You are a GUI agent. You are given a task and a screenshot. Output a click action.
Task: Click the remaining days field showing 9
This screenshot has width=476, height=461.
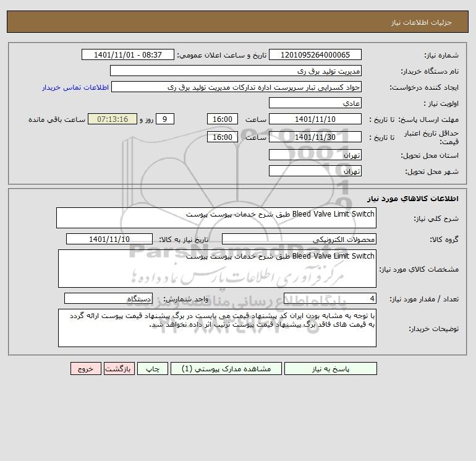pyautogui.click(x=165, y=119)
